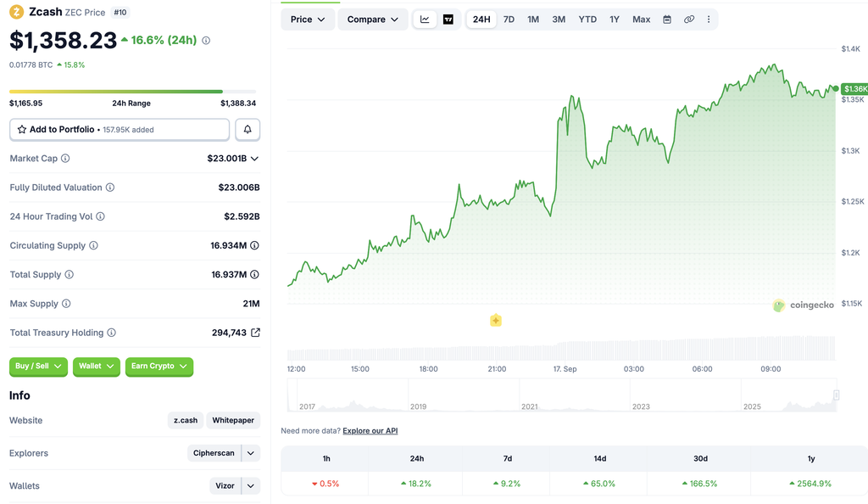Expand the Explorers list arrow beside Cipherscan
This screenshot has height=504, width=868.
click(x=251, y=453)
